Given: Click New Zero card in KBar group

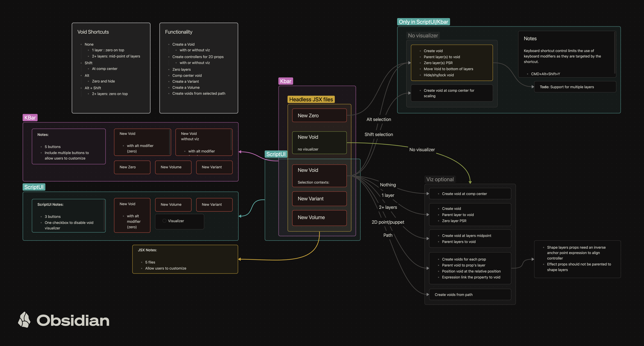Looking at the screenshot, I should click(132, 167).
